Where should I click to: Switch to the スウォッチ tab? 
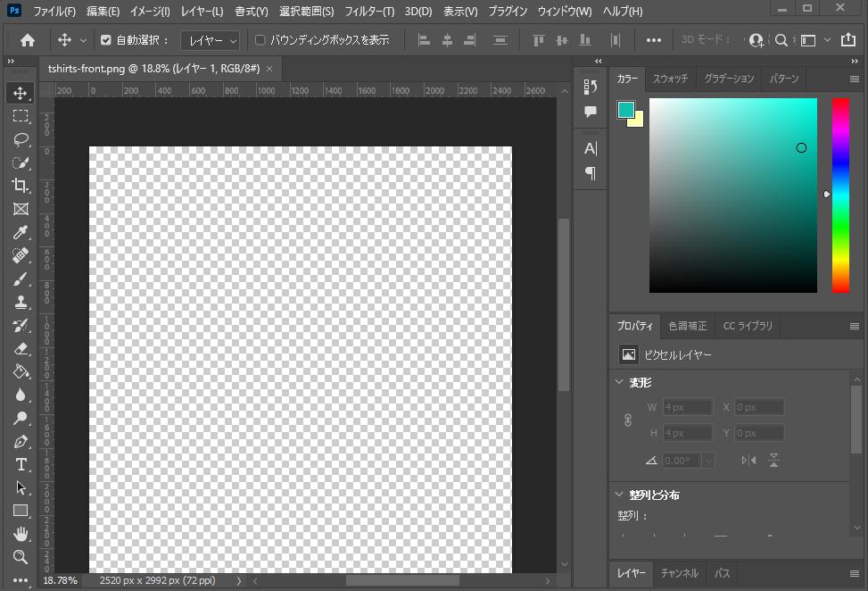tap(670, 79)
